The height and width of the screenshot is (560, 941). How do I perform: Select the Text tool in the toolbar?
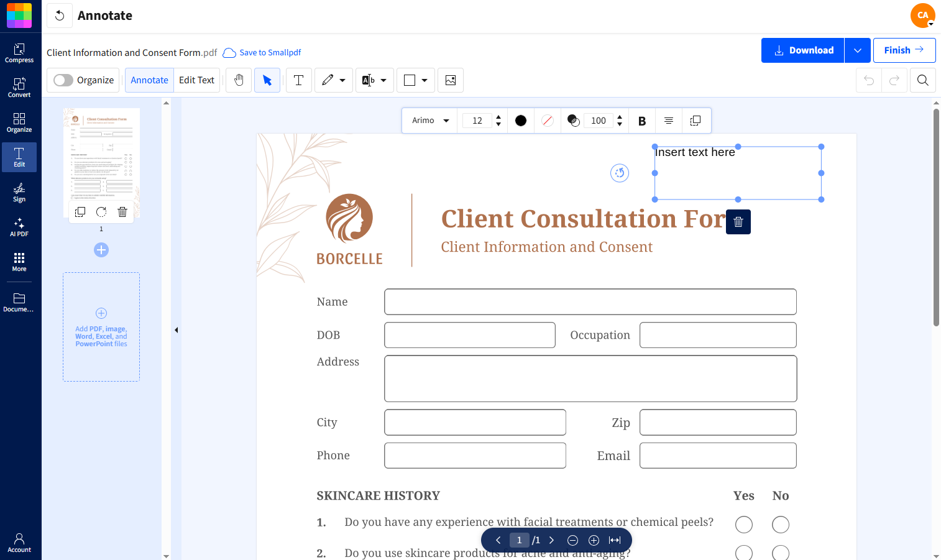(298, 80)
